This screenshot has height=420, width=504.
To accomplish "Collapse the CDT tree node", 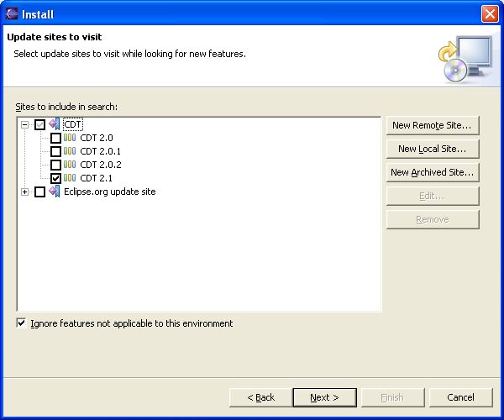I will [x=24, y=124].
